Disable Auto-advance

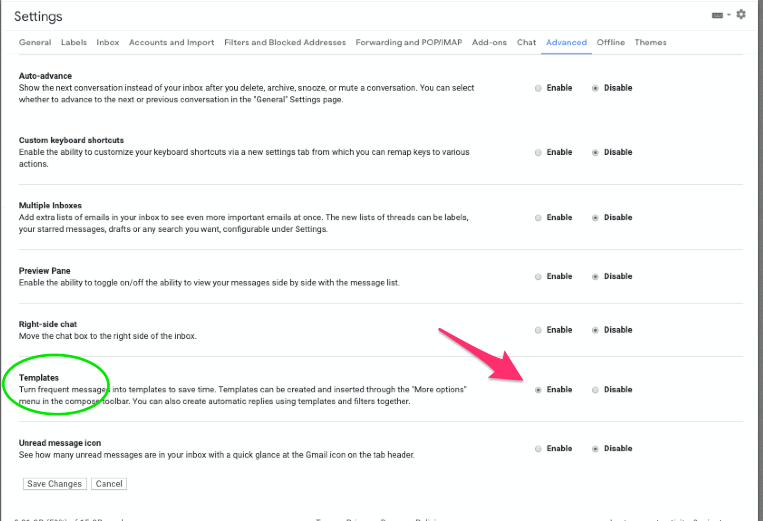[595, 88]
